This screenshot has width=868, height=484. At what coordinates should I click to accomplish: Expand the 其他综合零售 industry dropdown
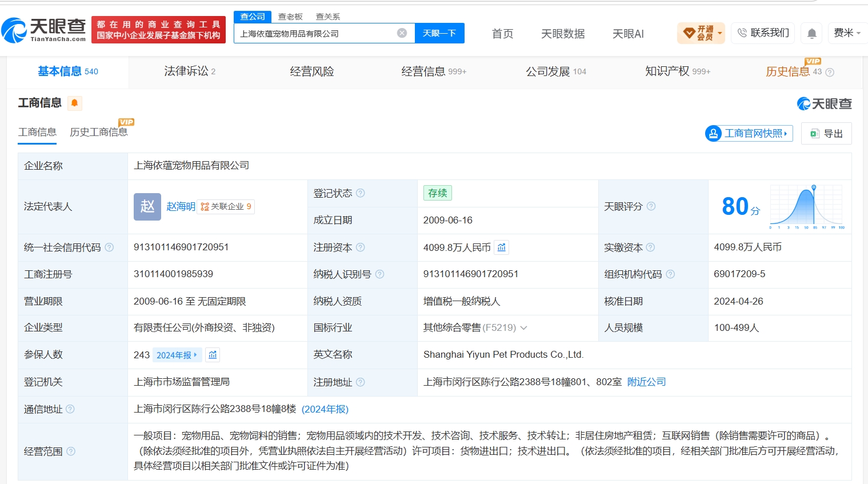[523, 328]
